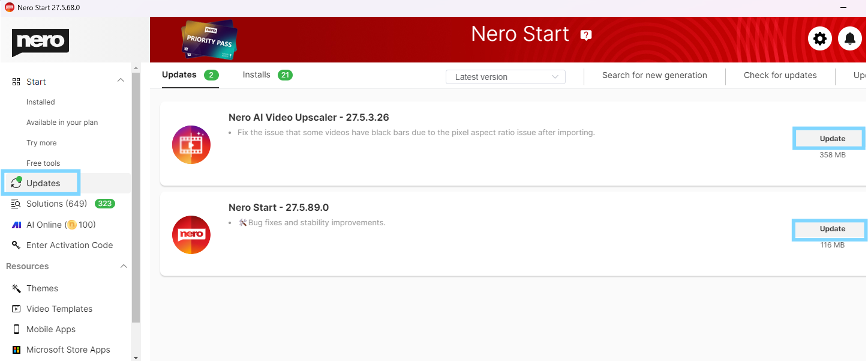The height and width of the screenshot is (361, 868).
Task: Click the 116 MB size label
Action: click(x=833, y=245)
